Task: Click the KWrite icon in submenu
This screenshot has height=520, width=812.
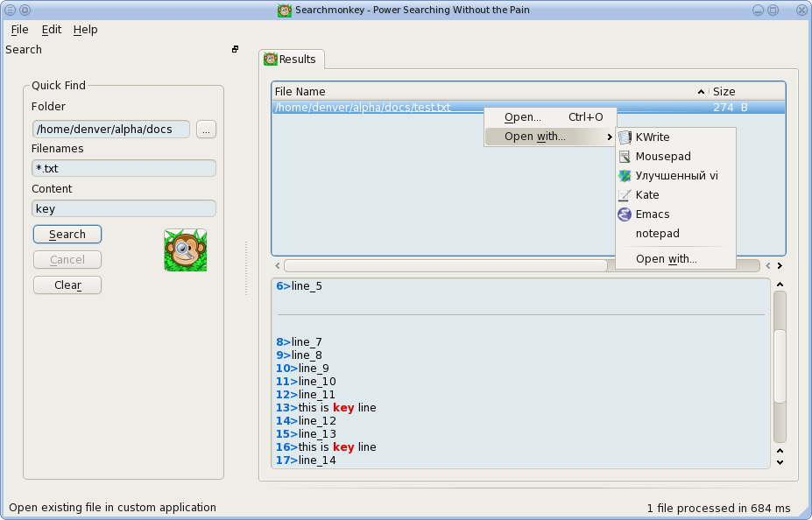Action: tap(625, 137)
